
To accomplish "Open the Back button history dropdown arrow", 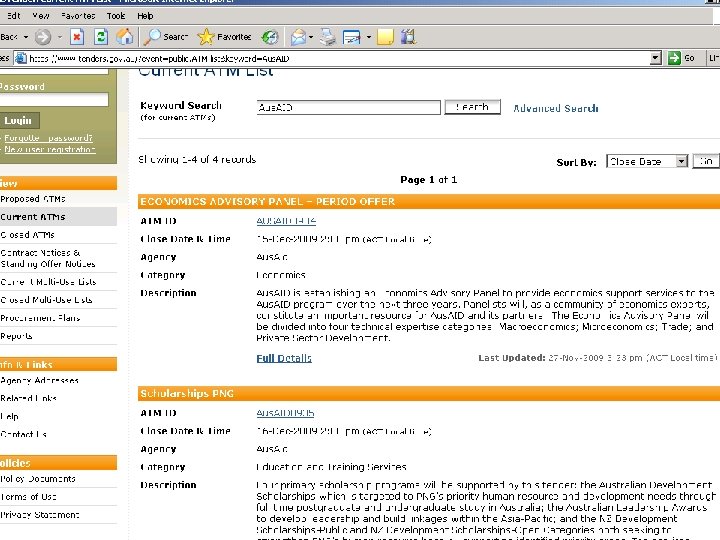I will [26, 37].
